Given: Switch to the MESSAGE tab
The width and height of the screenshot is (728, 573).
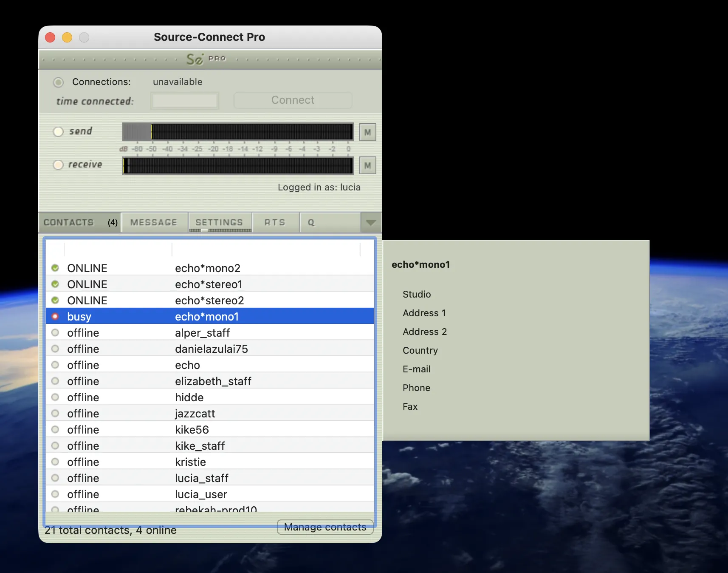Looking at the screenshot, I should tap(154, 222).
